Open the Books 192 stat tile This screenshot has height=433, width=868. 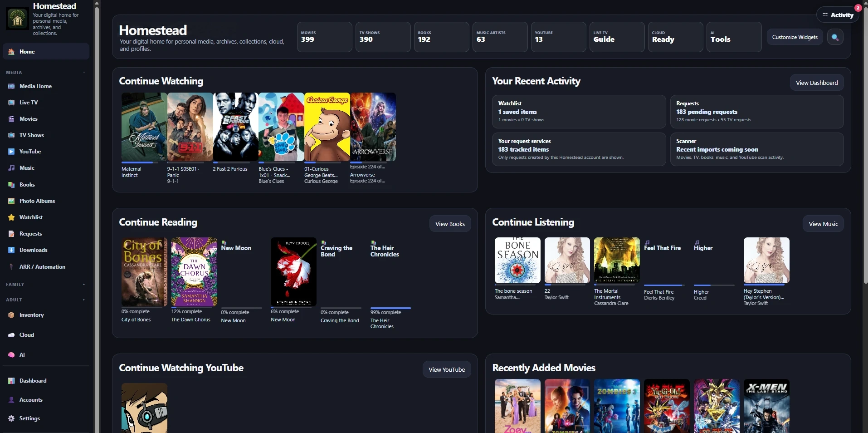(442, 37)
